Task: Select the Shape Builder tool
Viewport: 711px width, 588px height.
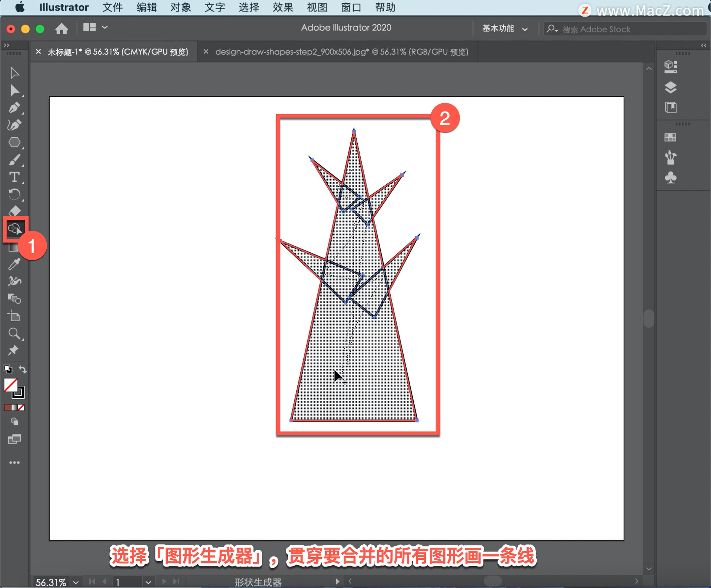Action: pos(15,229)
